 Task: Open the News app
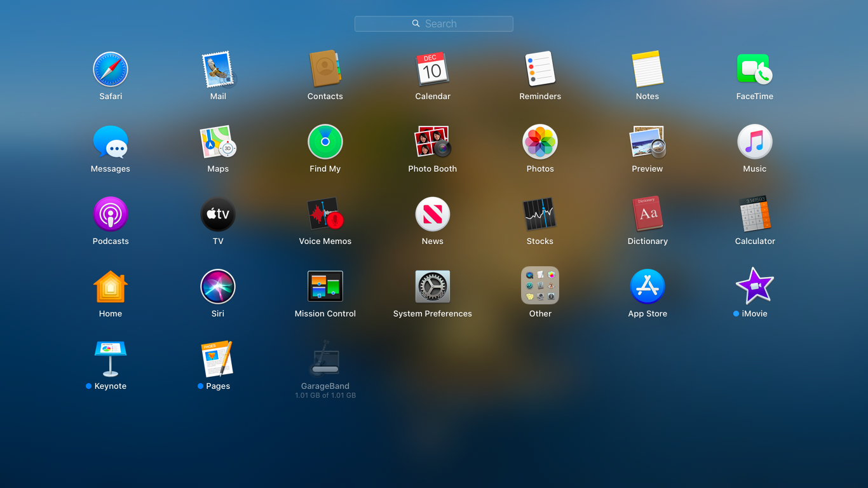pyautogui.click(x=433, y=214)
